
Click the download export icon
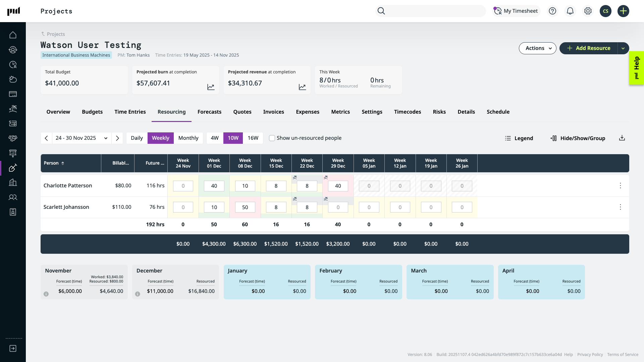622,138
